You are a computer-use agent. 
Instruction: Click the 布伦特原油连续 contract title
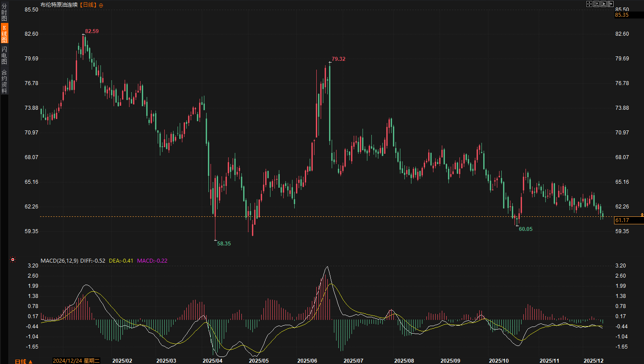59,5
